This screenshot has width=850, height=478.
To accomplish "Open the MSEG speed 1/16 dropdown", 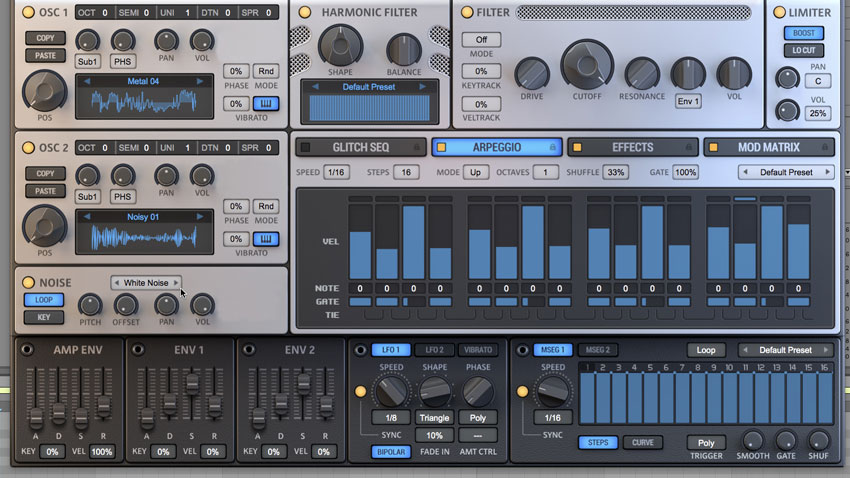I will [552, 418].
